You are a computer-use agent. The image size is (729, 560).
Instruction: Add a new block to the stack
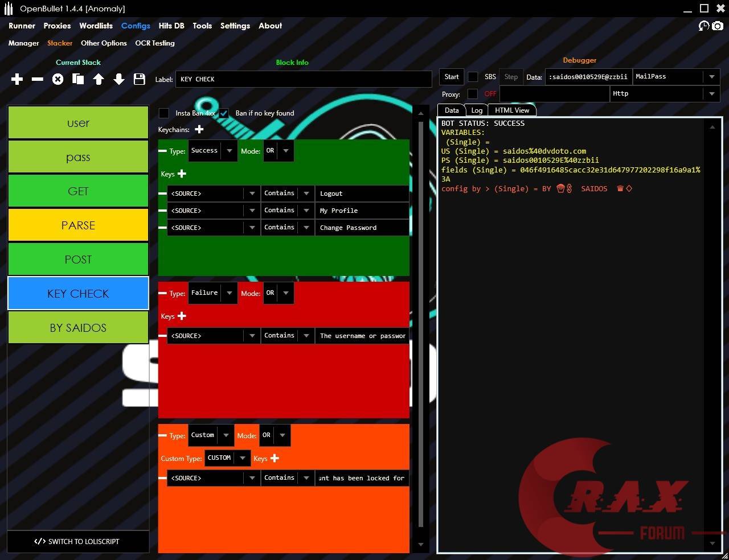tap(17, 79)
